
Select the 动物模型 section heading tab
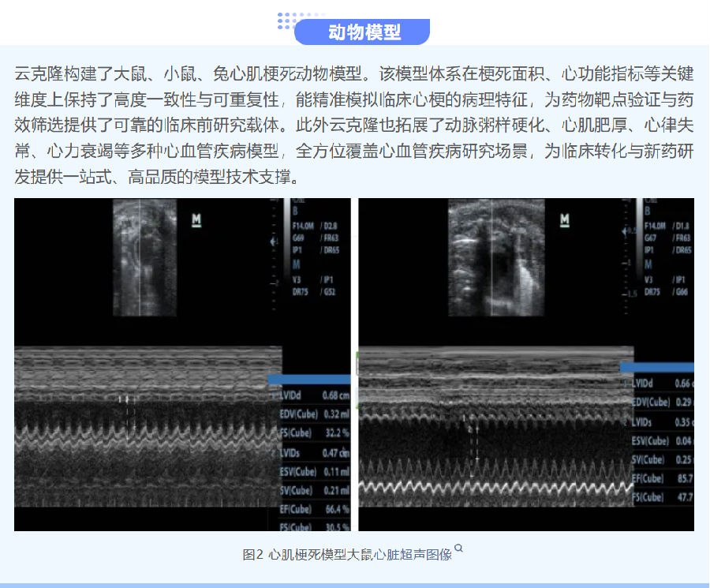(x=363, y=32)
